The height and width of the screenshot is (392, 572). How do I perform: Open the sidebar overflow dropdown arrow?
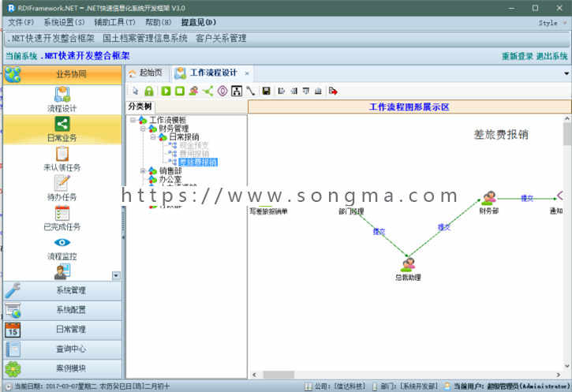[116, 275]
